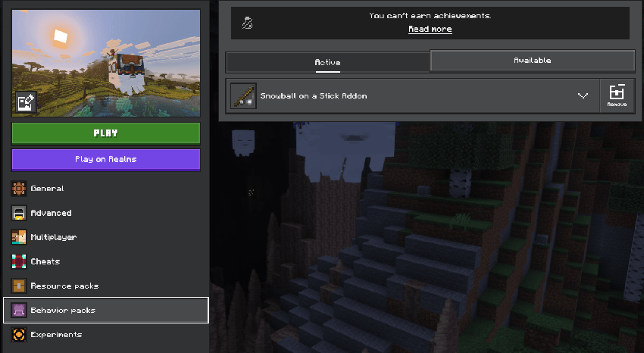Click the "You can't earn achievements." message
This screenshot has height=353, width=644.
[430, 16]
